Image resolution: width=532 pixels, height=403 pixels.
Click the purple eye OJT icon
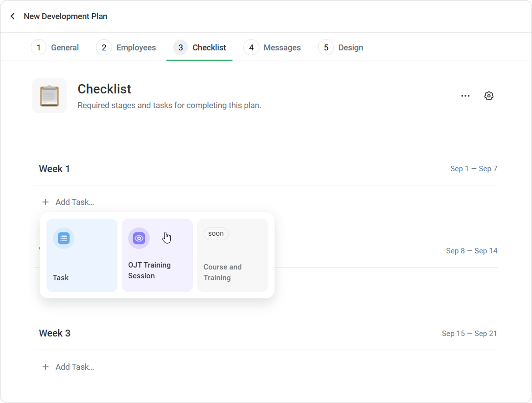(x=139, y=239)
